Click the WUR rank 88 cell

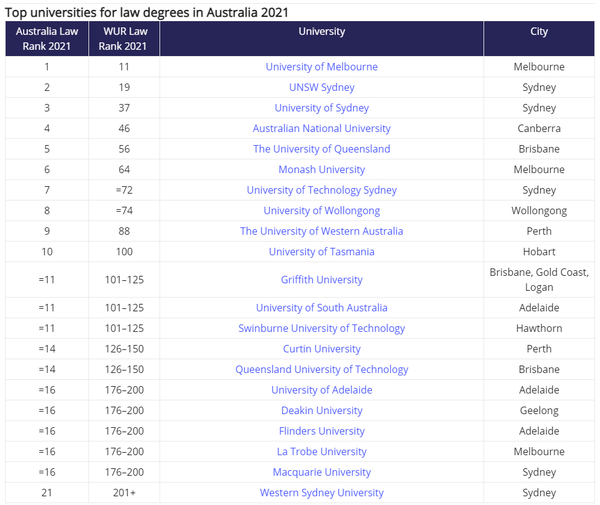pos(124,231)
